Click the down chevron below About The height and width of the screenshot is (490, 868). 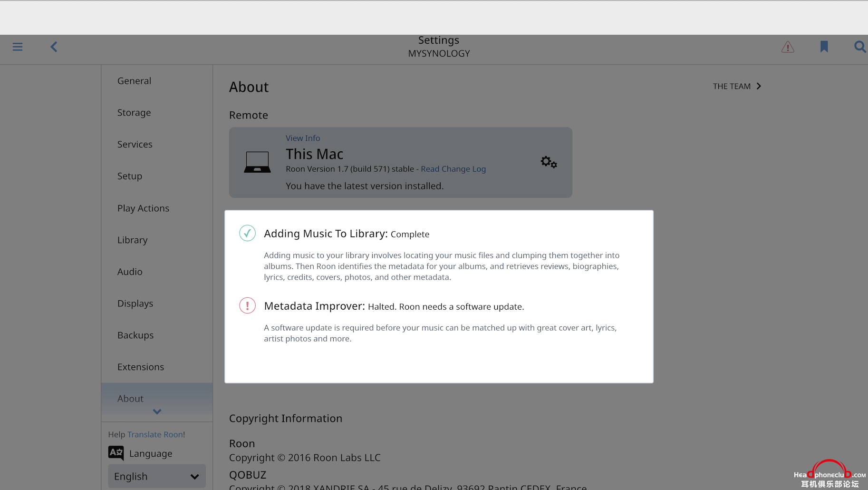coord(157,412)
